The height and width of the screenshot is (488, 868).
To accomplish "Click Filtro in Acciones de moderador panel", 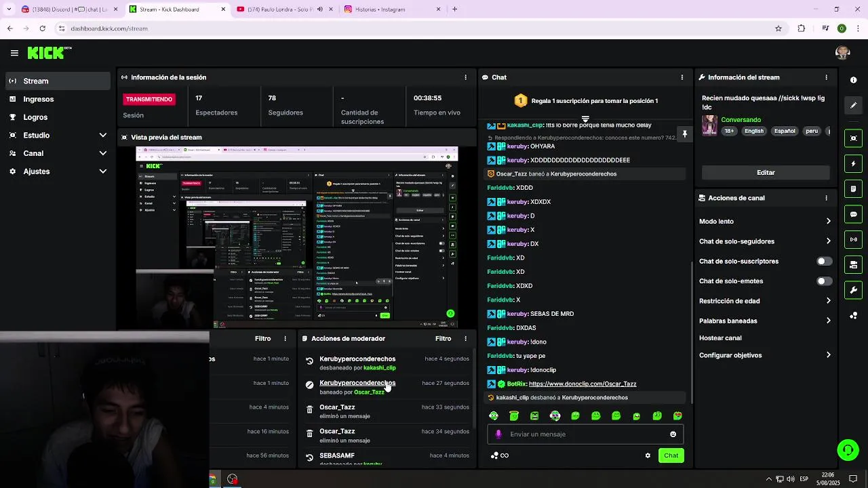I will (443, 338).
